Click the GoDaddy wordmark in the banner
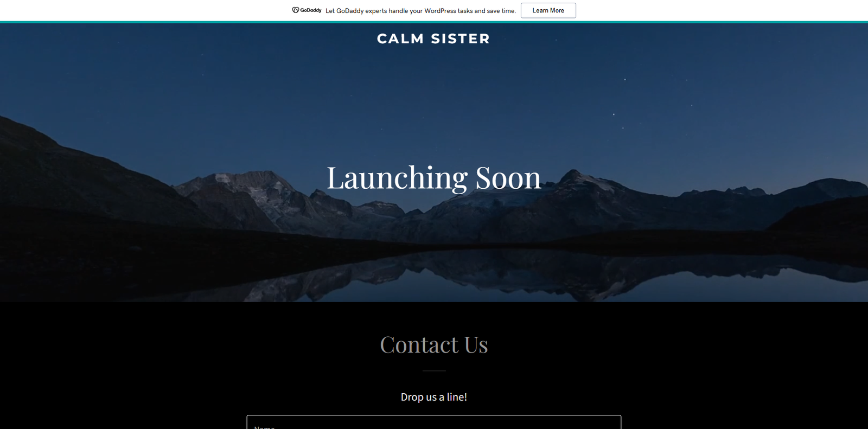Screen dimensions: 868x429 pyautogui.click(x=311, y=10)
